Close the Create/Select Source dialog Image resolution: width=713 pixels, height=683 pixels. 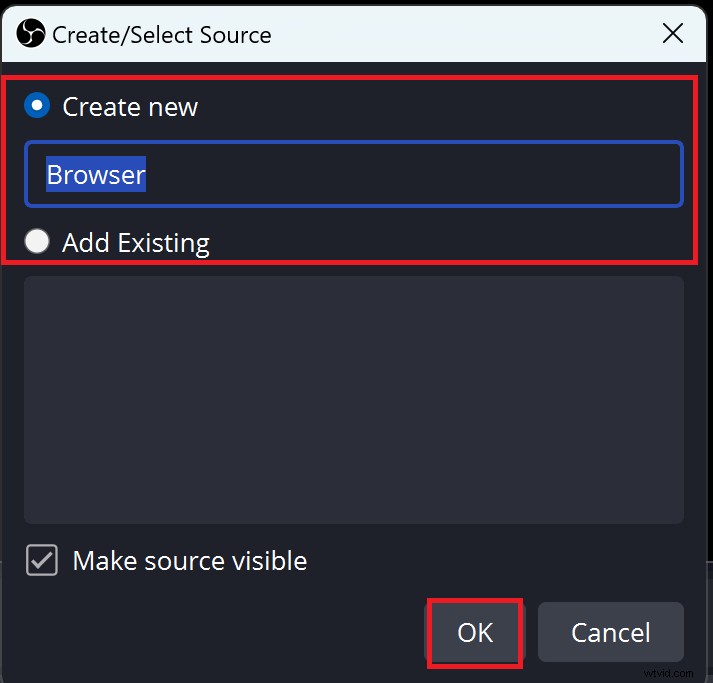click(673, 33)
